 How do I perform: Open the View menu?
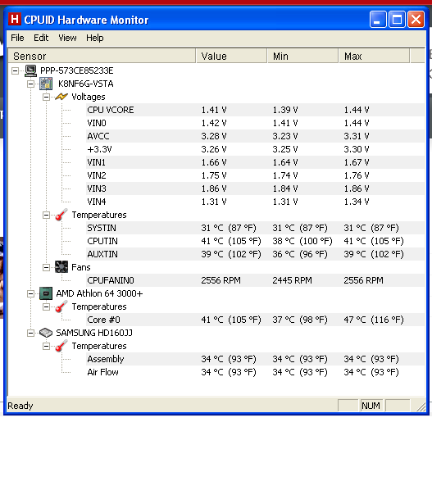coord(67,38)
